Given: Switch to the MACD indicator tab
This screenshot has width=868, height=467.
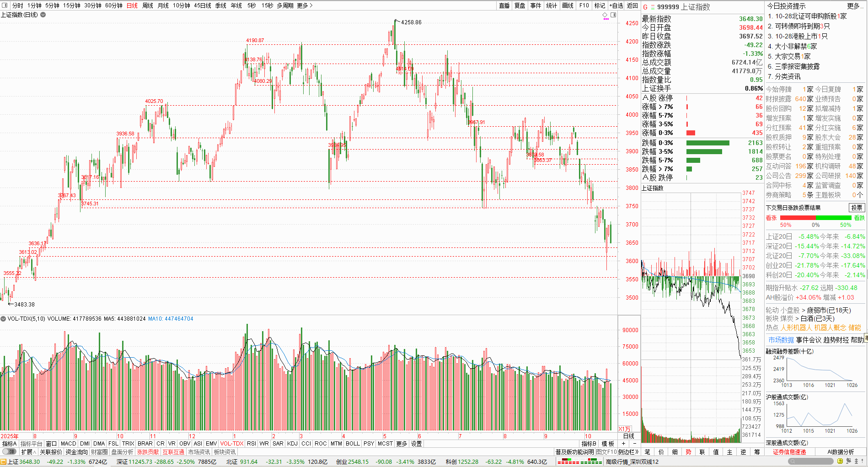Looking at the screenshot, I should 68,444.
